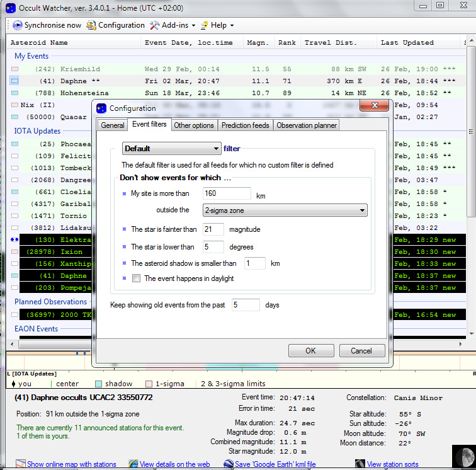Click the web details browser icon
This screenshot has width=476, height=470.
coord(133,464)
